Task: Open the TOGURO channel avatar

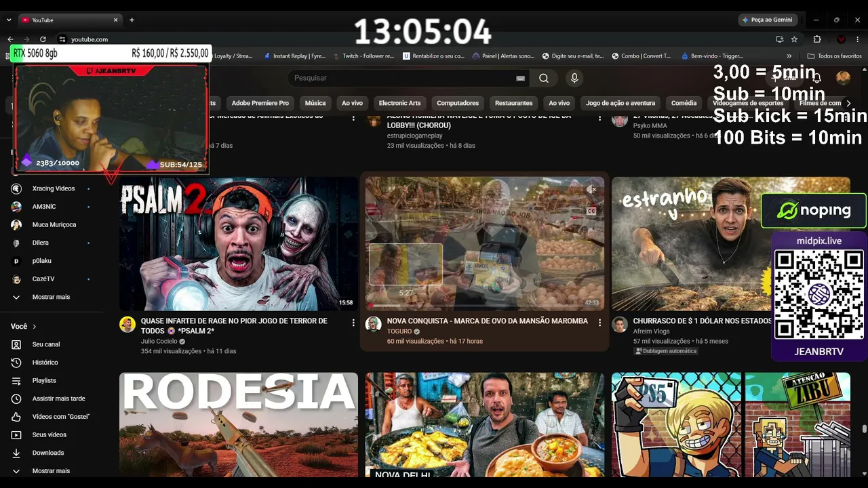Action: pos(374,325)
